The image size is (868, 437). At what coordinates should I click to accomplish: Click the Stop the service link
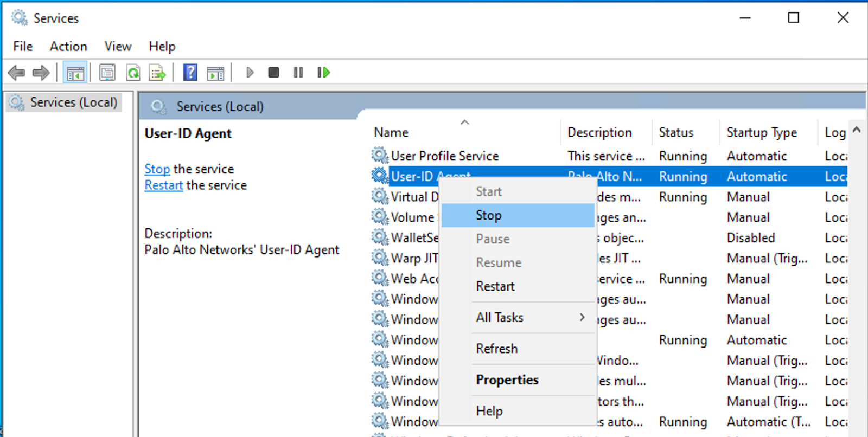157,169
